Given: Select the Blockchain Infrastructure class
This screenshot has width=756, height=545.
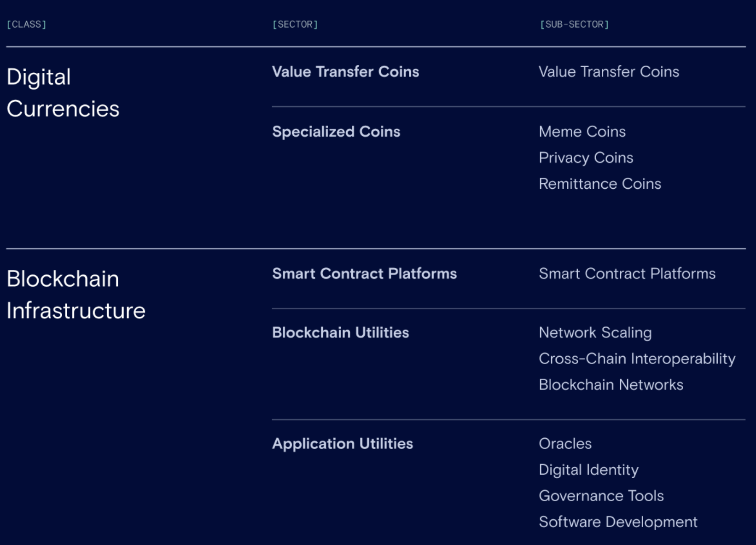Looking at the screenshot, I should pyautogui.click(x=76, y=295).
